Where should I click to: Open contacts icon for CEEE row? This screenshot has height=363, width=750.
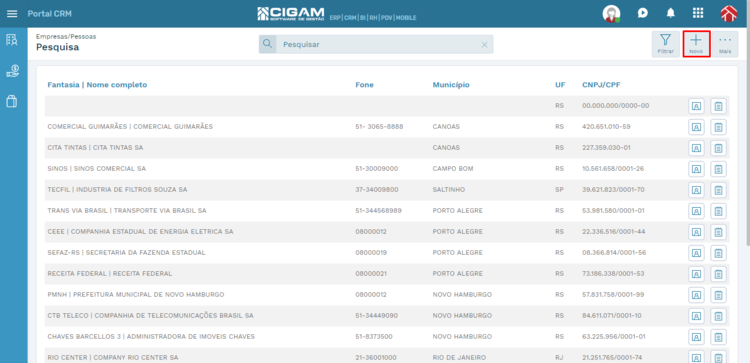point(696,232)
